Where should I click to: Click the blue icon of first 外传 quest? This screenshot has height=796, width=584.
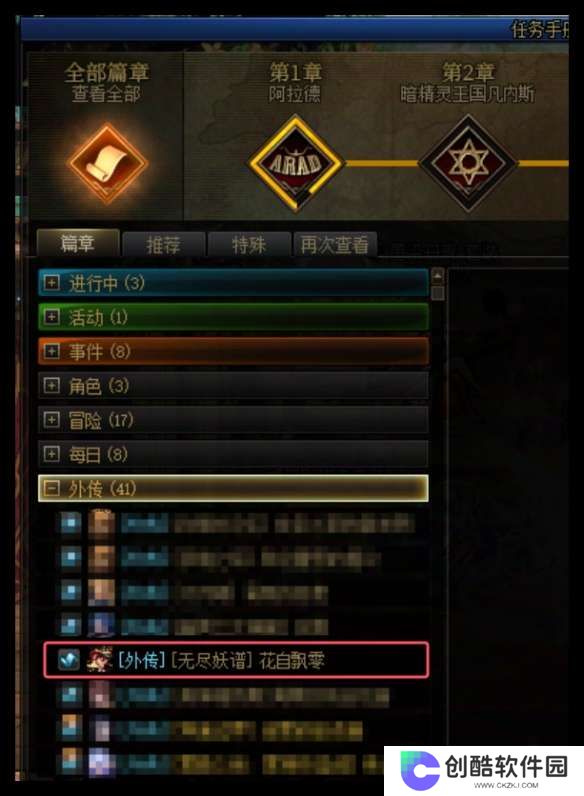(70, 523)
